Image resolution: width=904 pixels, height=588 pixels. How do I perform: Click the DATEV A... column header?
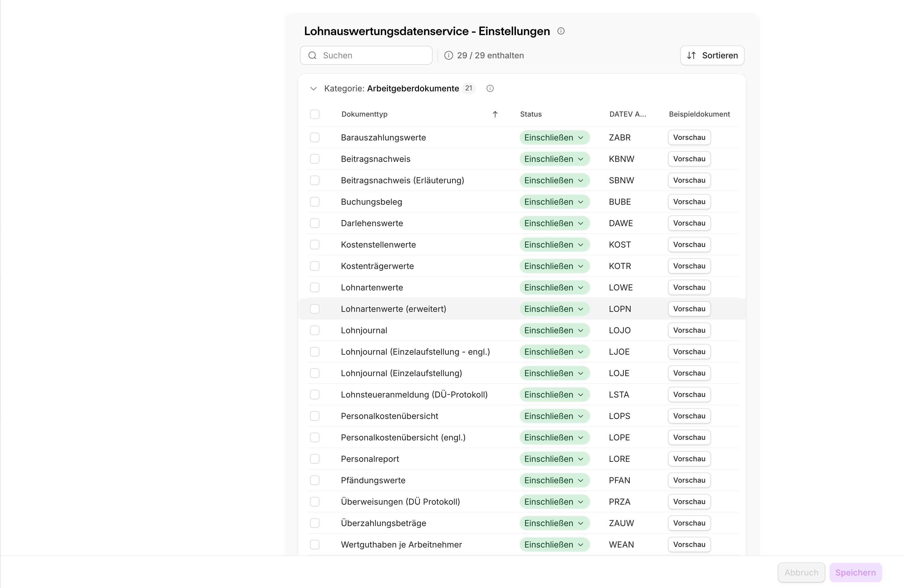click(627, 114)
